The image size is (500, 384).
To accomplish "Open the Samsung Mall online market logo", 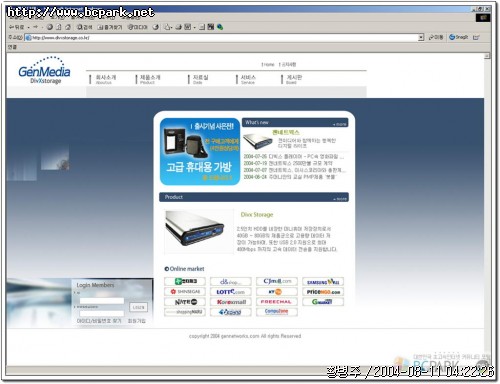I will pos(323,282).
